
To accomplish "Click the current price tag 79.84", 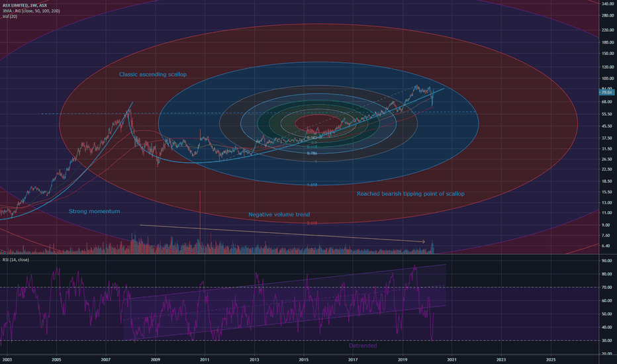I will pos(606,93).
